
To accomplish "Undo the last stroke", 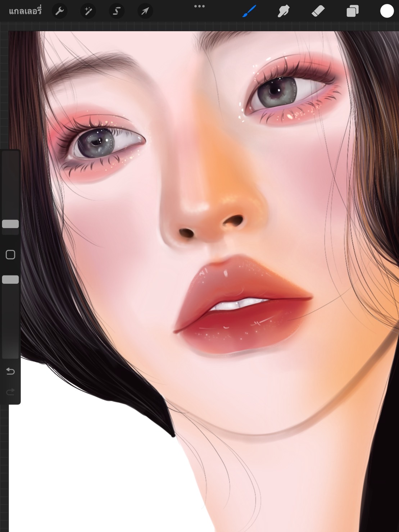I will (10, 371).
